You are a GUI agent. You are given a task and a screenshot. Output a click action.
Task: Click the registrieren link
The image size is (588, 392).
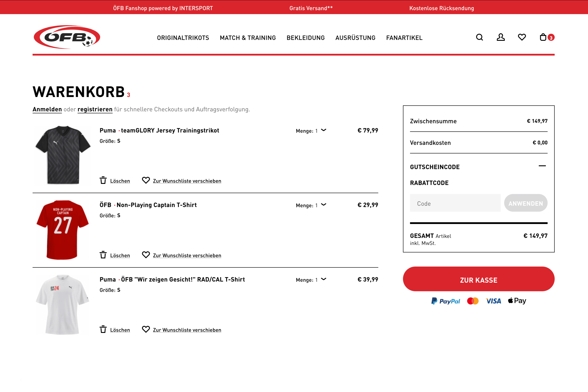95,110
